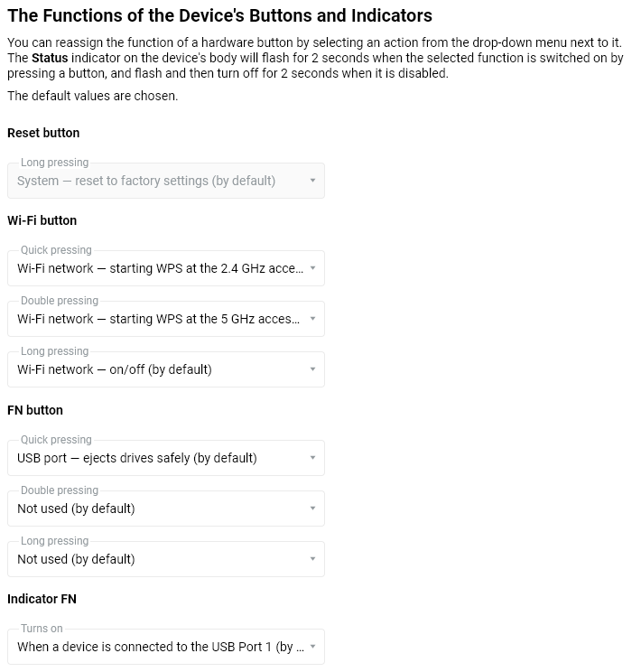Image resolution: width=632 pixels, height=672 pixels.
Task: Click the Indicator FN section heading
Action: 42,599
